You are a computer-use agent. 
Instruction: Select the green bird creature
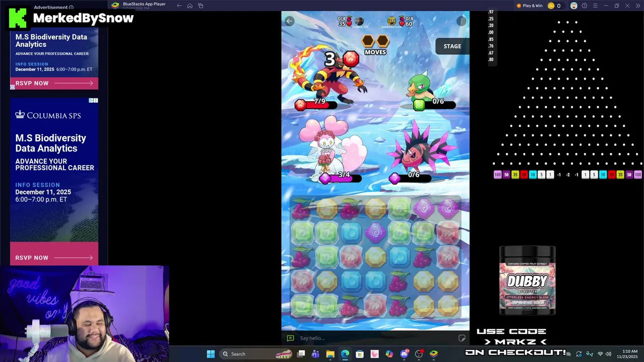pos(422,86)
